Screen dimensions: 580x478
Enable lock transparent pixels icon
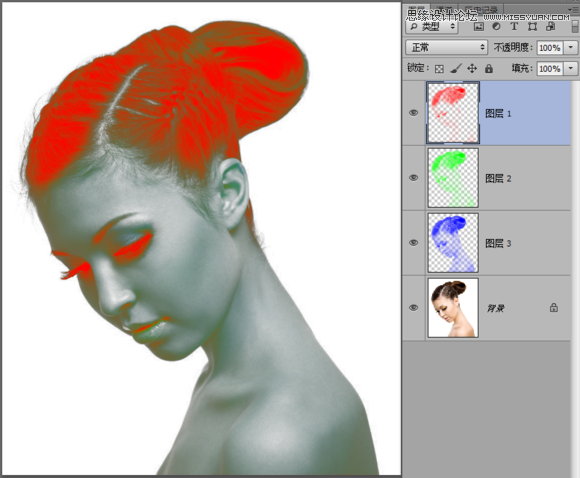439,68
